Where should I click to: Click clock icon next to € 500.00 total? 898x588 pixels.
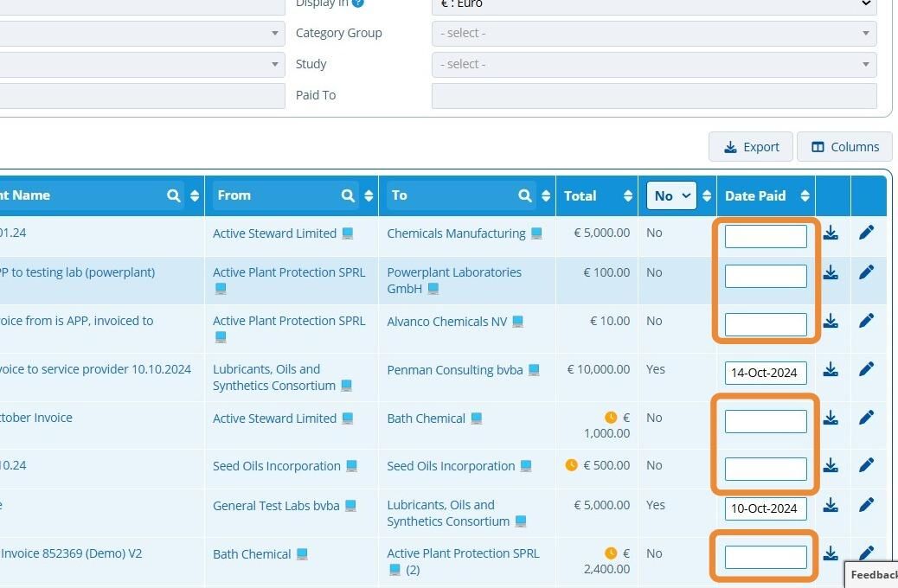(572, 465)
